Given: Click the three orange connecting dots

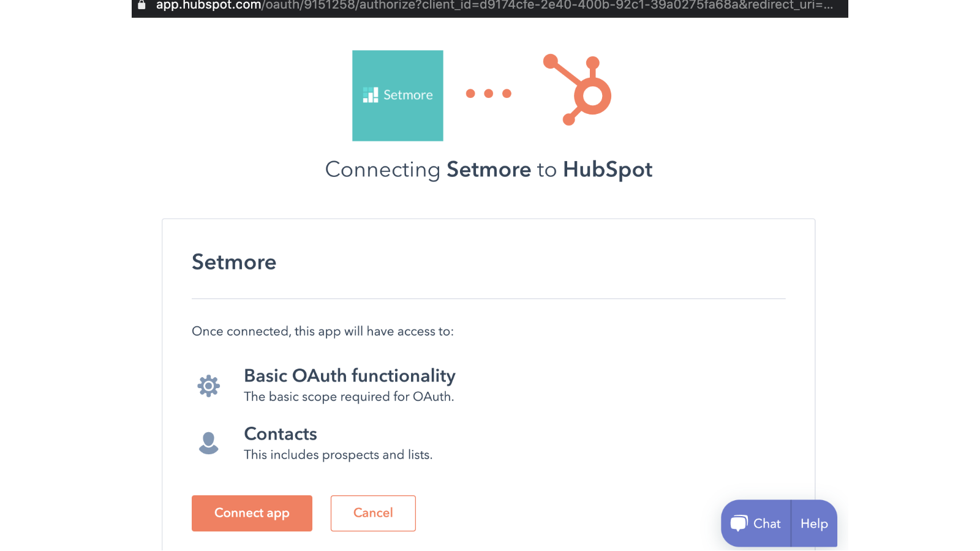Looking at the screenshot, I should click(488, 94).
